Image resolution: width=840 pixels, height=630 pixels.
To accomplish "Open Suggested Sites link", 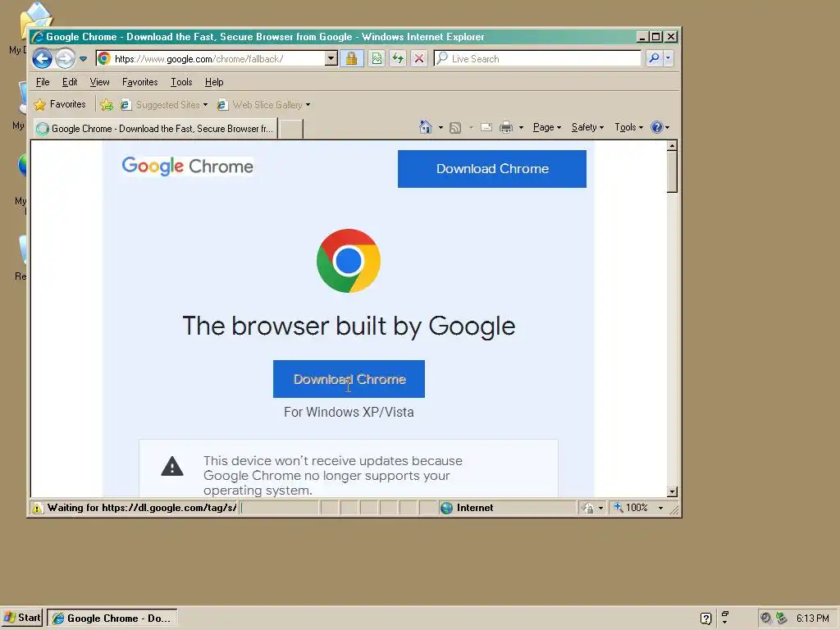I will click(x=164, y=104).
